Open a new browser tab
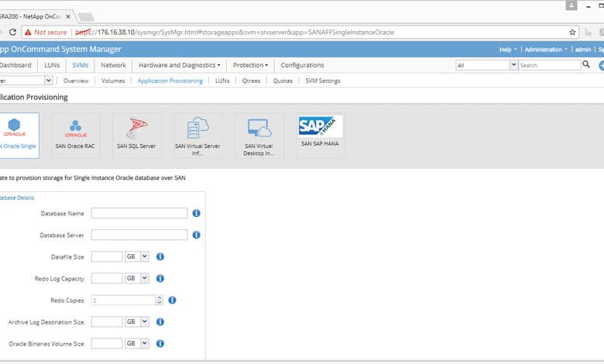This screenshot has height=364, width=604. pos(85,17)
